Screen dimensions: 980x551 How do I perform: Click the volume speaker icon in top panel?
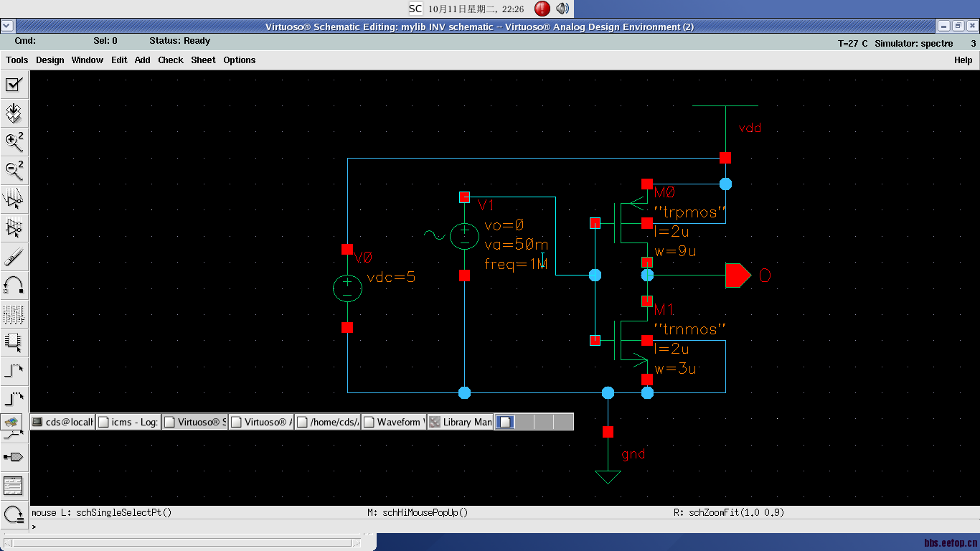[562, 9]
